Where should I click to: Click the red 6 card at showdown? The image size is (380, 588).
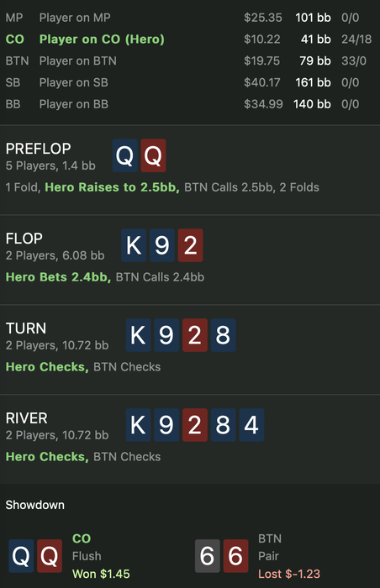point(235,556)
